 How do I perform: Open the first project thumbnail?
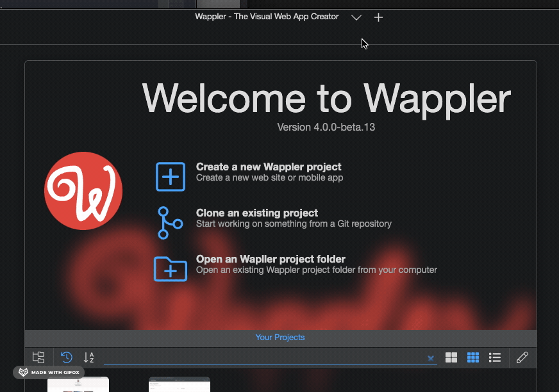pyautogui.click(x=78, y=384)
